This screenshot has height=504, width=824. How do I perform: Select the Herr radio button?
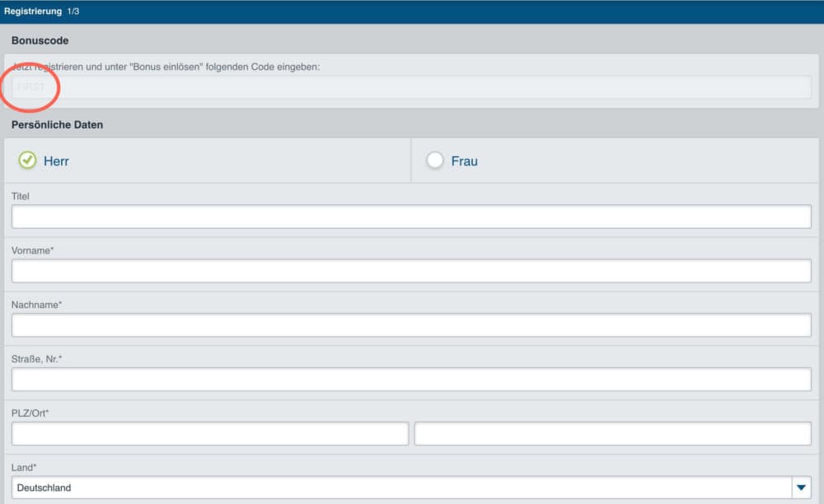pos(28,161)
